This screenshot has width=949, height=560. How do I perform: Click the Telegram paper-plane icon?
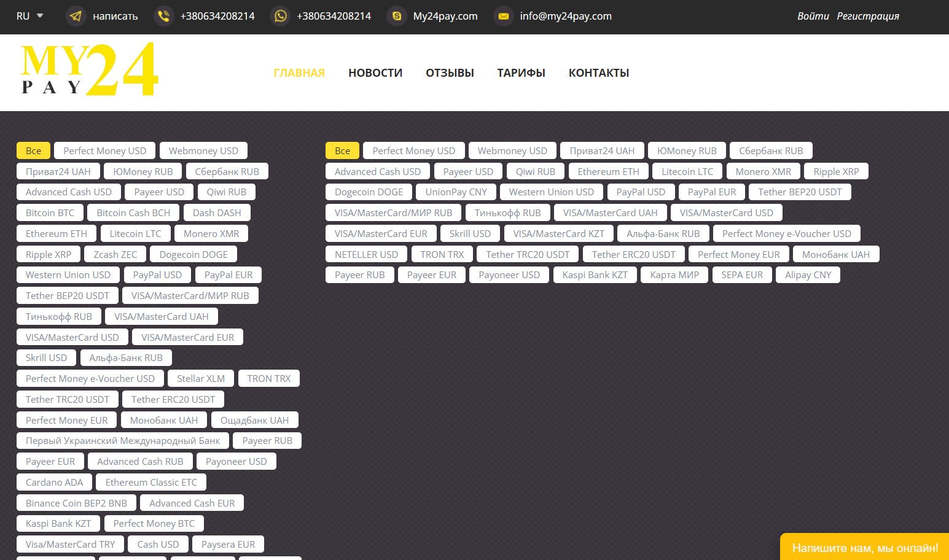[76, 16]
